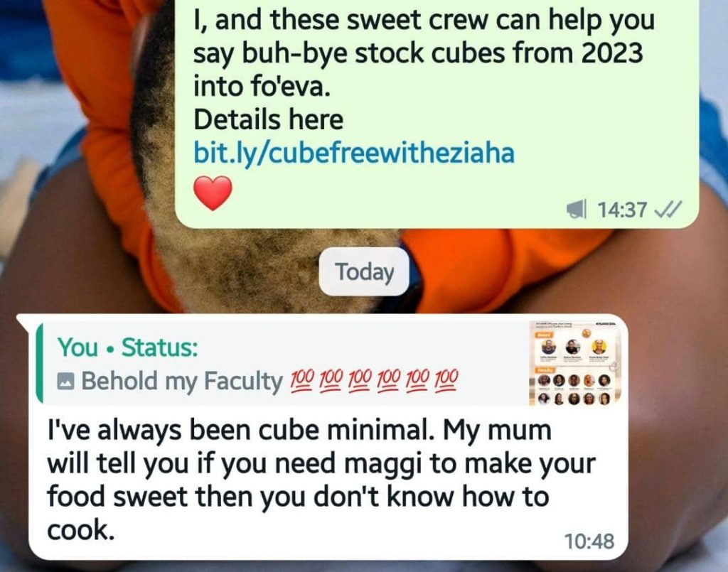Tap the red heart emoji
The image size is (728, 572).
pyautogui.click(x=213, y=193)
